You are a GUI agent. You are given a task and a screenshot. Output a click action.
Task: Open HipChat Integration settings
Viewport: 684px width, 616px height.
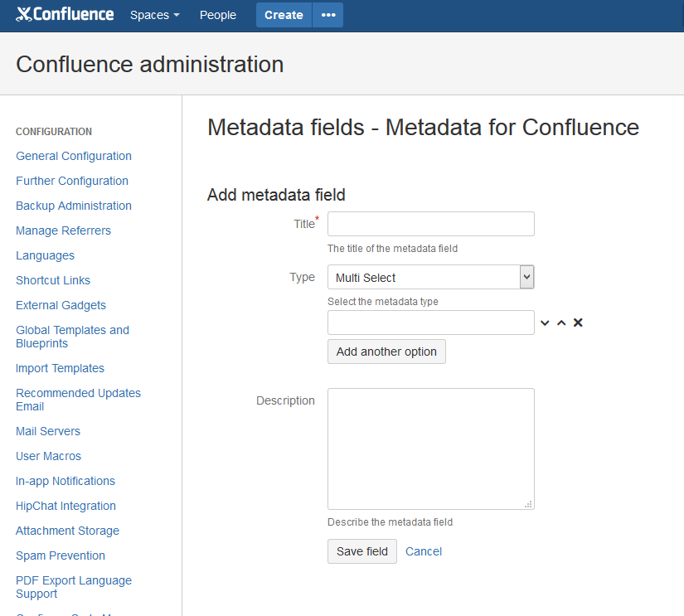tap(65, 506)
